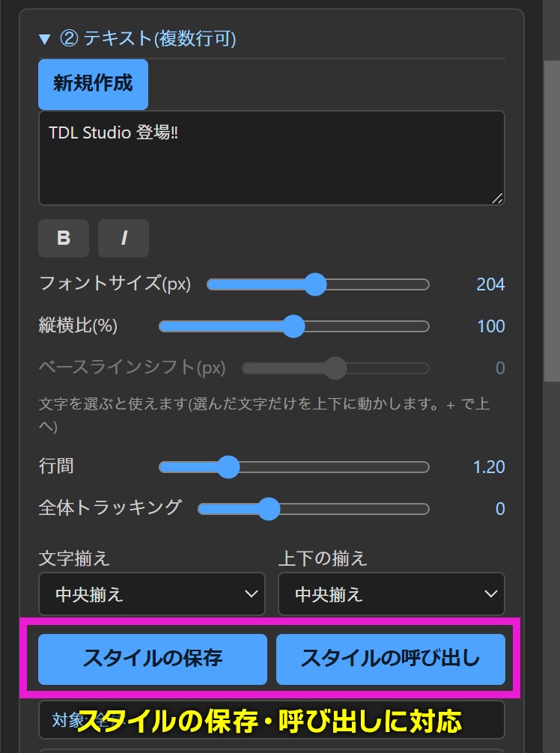
Task: Click the 縦横比(%) slider
Action: (x=294, y=326)
